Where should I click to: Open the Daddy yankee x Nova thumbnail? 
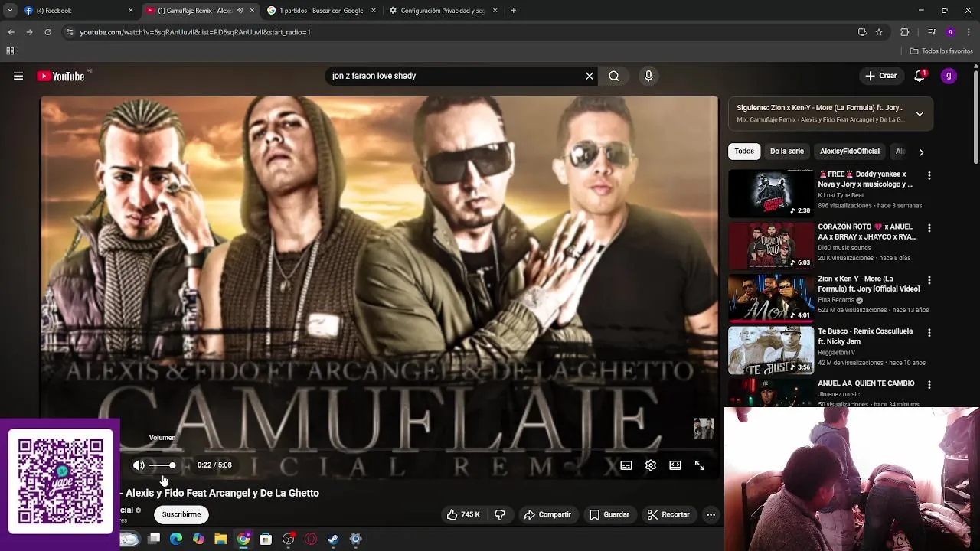[771, 194]
